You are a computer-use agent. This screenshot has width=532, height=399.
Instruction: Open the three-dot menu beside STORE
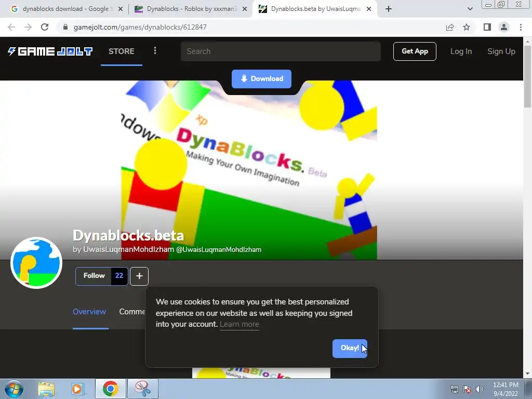[x=155, y=51]
